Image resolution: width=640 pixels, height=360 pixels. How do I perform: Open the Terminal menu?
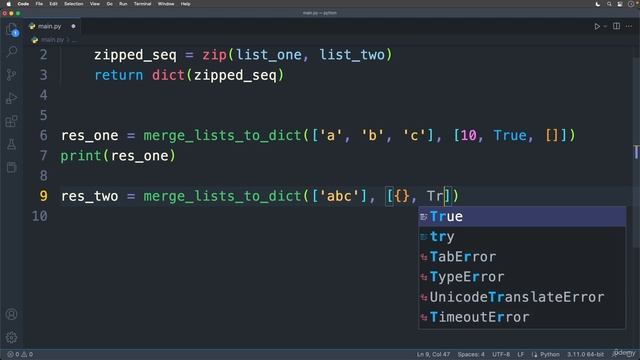142,4
